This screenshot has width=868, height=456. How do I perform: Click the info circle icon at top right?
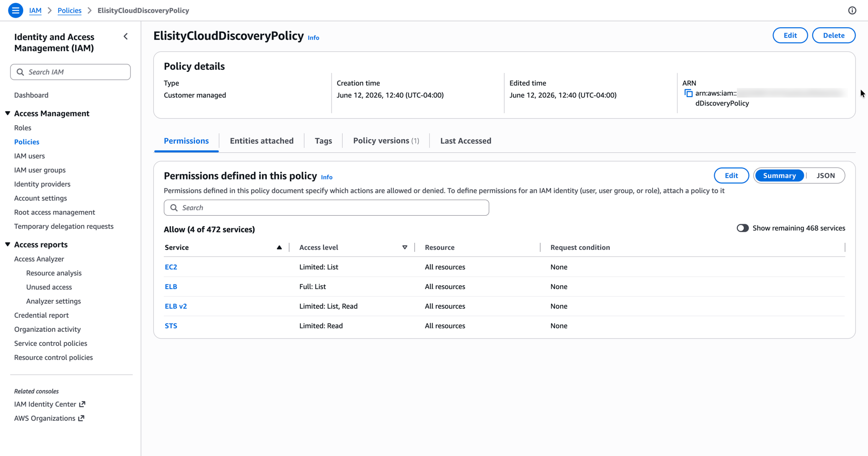pos(852,10)
